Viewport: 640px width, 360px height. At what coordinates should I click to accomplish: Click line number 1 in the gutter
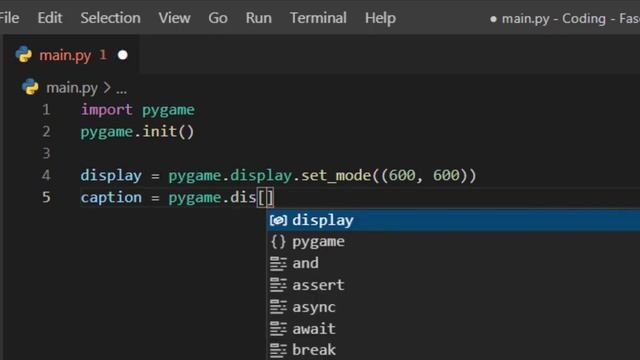[x=46, y=110]
